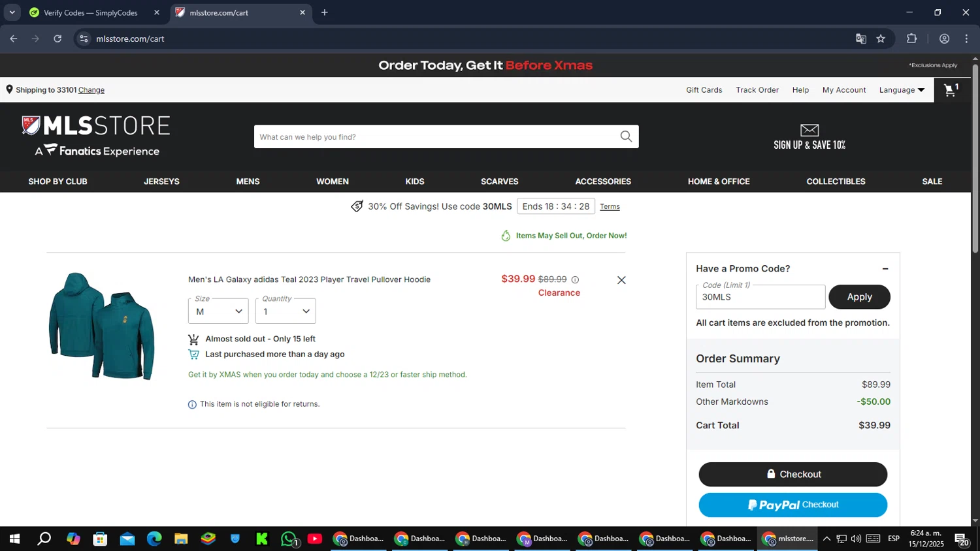Click the promo code input field

pyautogui.click(x=760, y=296)
